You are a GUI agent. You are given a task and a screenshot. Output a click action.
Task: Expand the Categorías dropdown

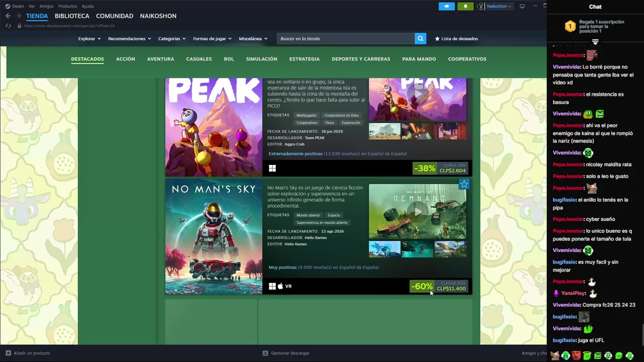172,39
